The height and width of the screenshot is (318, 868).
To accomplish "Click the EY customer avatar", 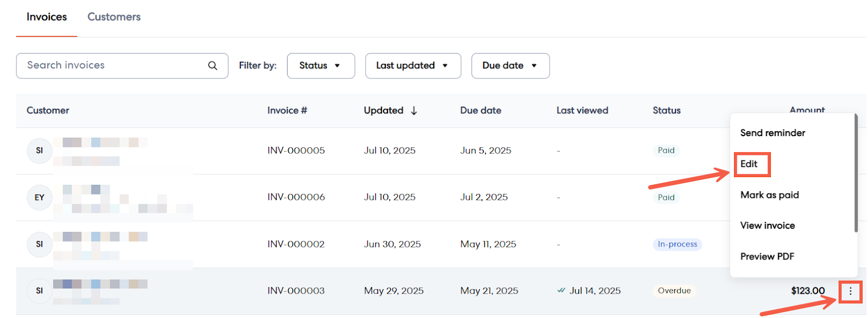I will [x=39, y=198].
